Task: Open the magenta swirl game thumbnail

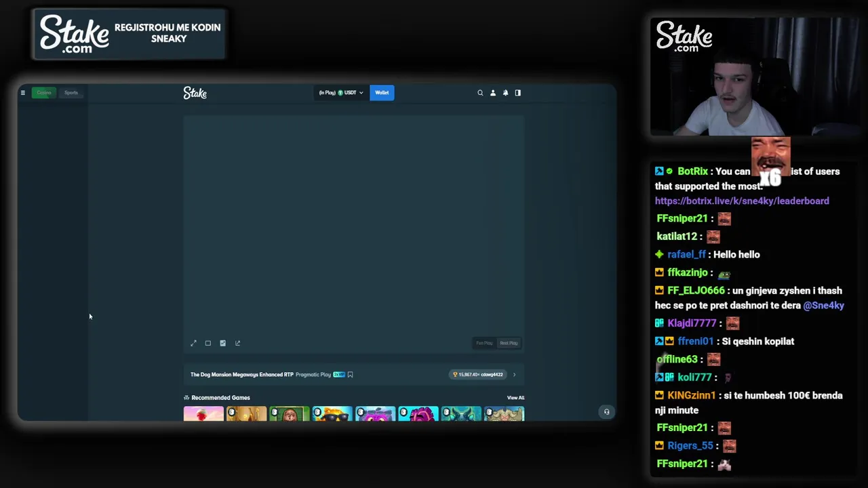Action: pyautogui.click(x=418, y=413)
